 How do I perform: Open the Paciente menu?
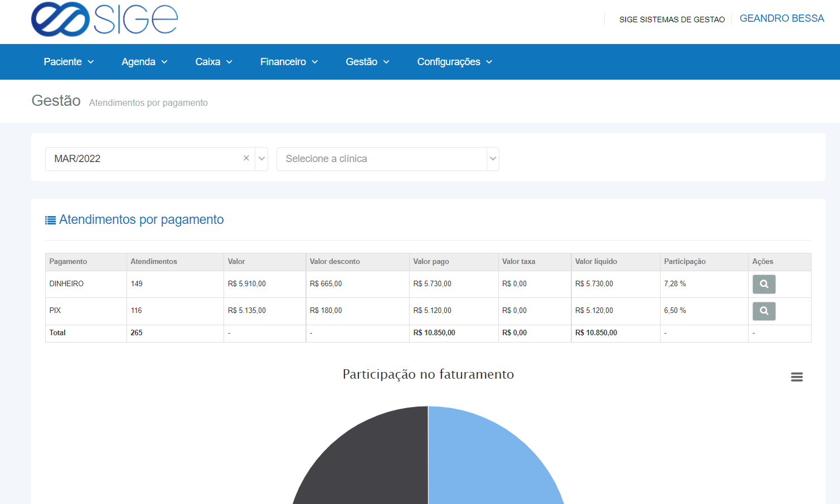tap(69, 62)
